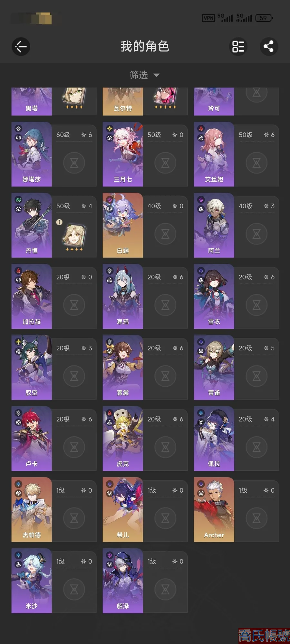Tap 佩拉's empty light cone slot

[256, 447]
